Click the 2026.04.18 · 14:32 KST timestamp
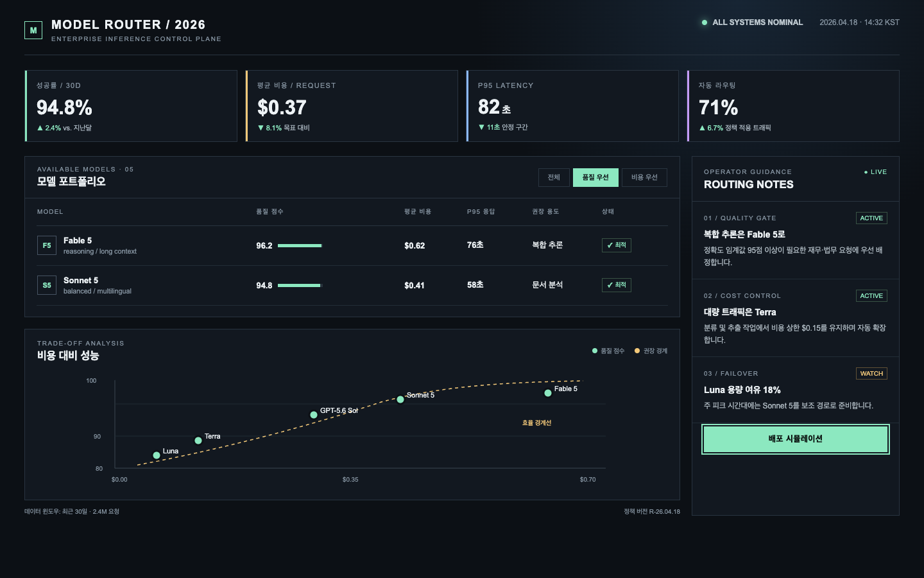This screenshot has height=578, width=924. point(859,22)
